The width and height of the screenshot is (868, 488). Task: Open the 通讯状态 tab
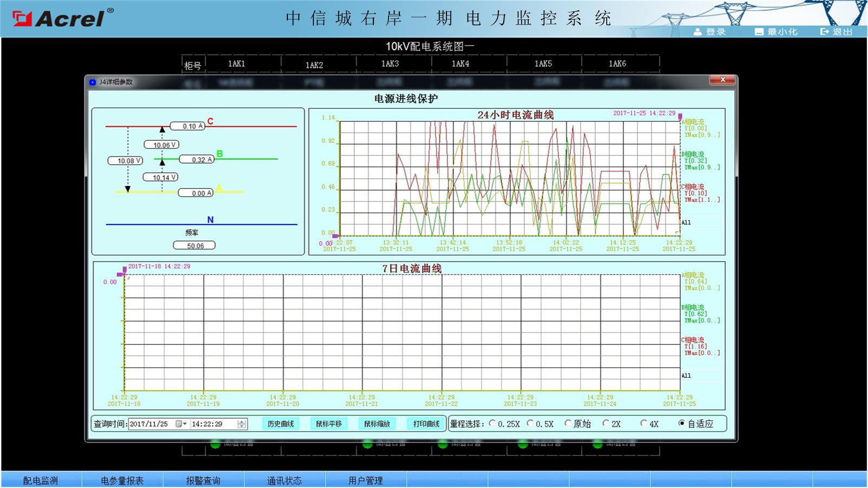tap(285, 480)
